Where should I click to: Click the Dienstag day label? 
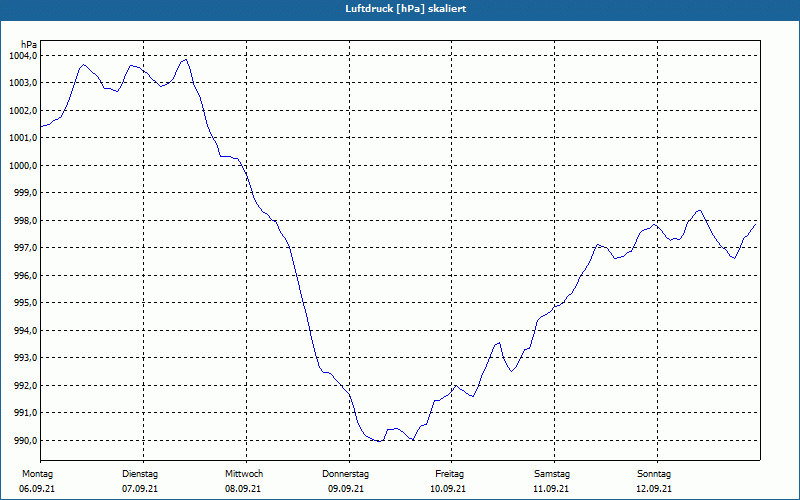[140, 474]
